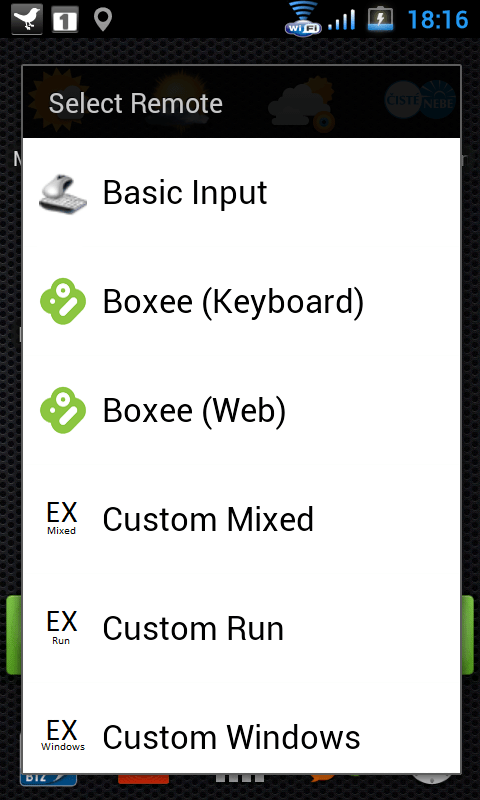Tap the EX Windows icon
Viewport: 480px width, 800px height.
pyautogui.click(x=62, y=735)
